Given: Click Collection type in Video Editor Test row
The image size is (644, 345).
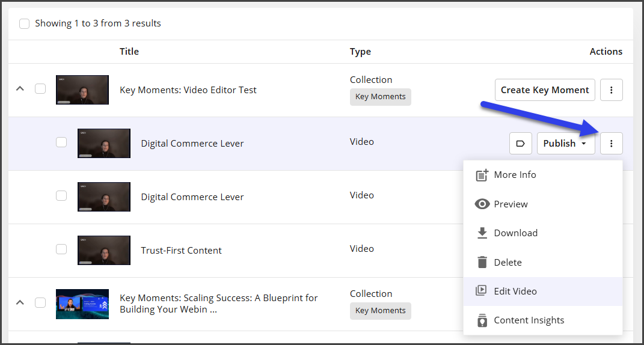Looking at the screenshot, I should point(371,80).
